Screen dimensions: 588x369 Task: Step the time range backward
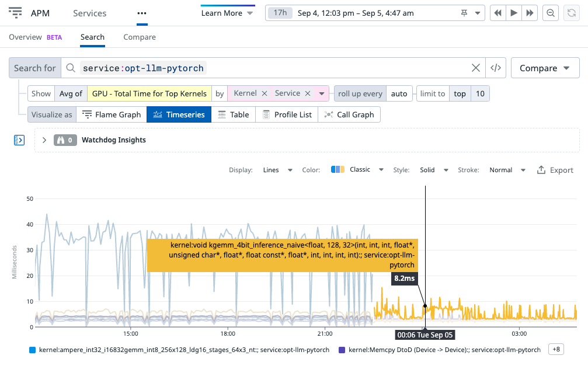[498, 13]
